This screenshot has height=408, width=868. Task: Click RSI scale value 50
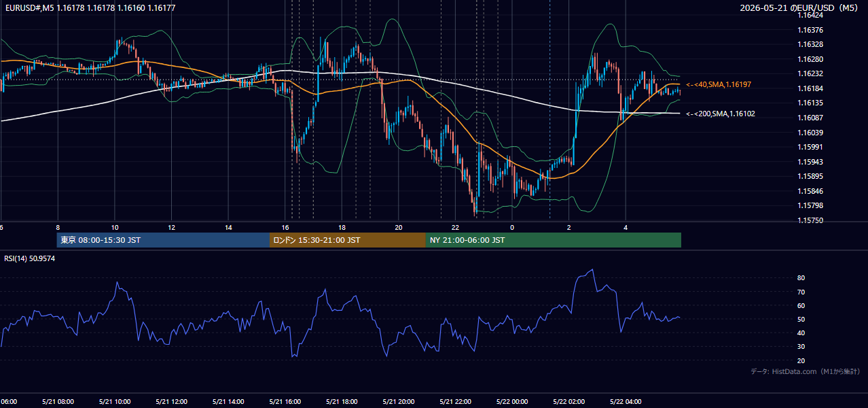801,320
